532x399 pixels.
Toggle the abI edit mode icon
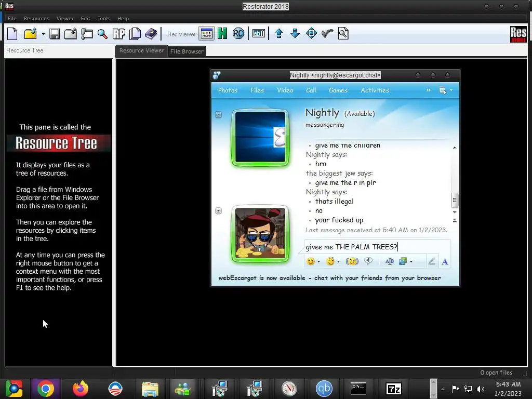coord(259,34)
